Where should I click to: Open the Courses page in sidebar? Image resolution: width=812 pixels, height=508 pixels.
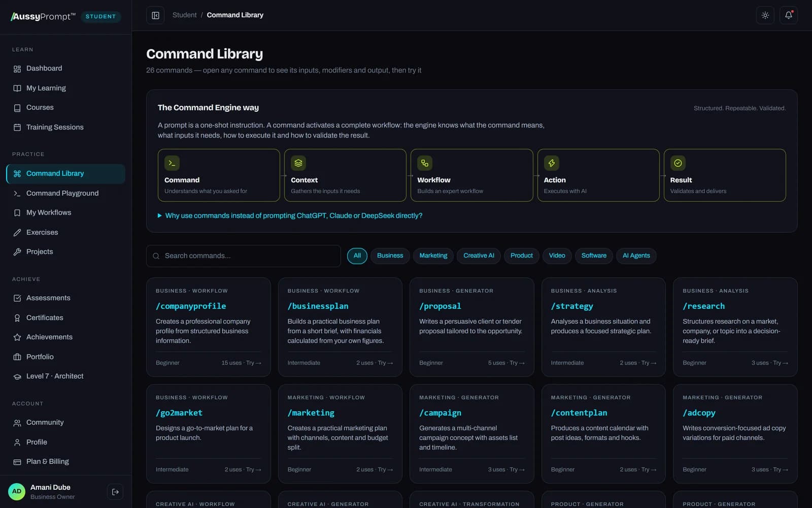tap(65, 108)
